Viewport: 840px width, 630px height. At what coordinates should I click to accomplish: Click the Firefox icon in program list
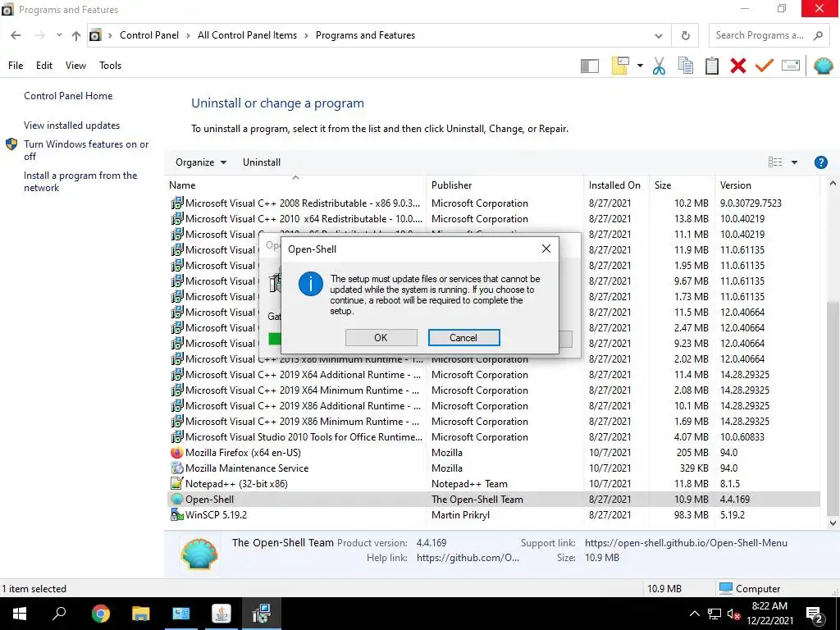177,453
